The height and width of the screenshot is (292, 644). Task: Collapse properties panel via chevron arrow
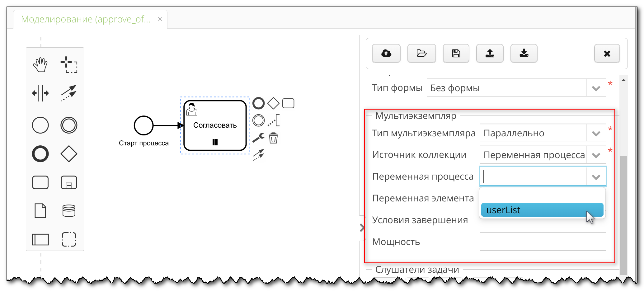[x=362, y=228]
